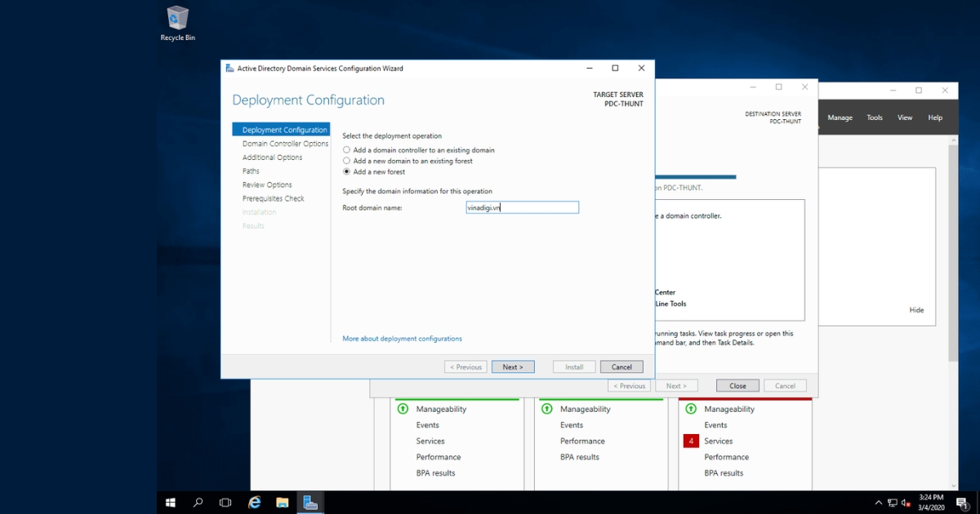Open Task View from the taskbar
Image resolution: width=980 pixels, height=514 pixels.
[x=225, y=503]
